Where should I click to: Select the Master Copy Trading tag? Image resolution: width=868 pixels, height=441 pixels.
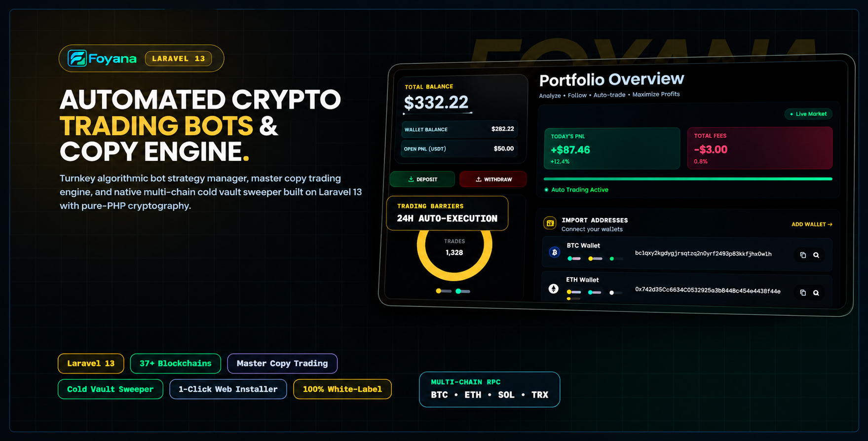[282, 364]
